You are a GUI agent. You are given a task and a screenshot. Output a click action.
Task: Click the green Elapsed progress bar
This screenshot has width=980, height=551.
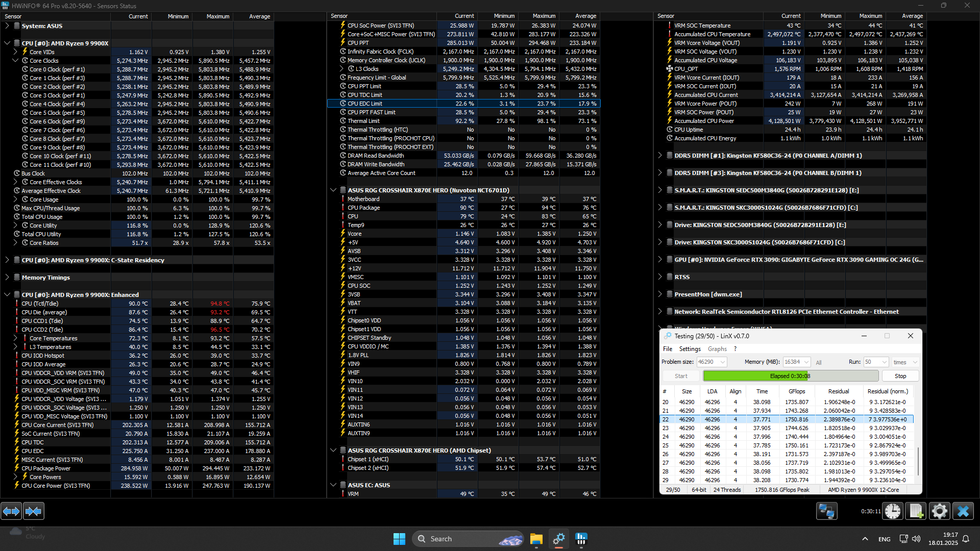tap(790, 376)
